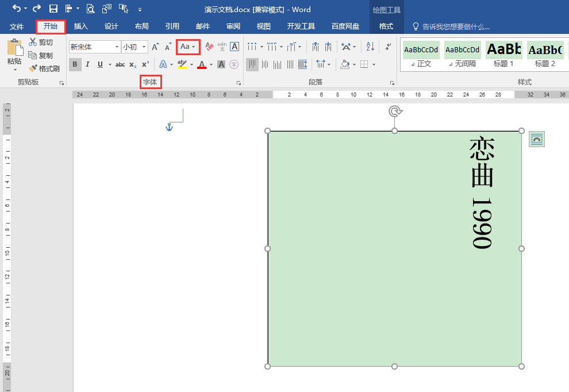Click the enclosed character (字) icon

coord(234,64)
